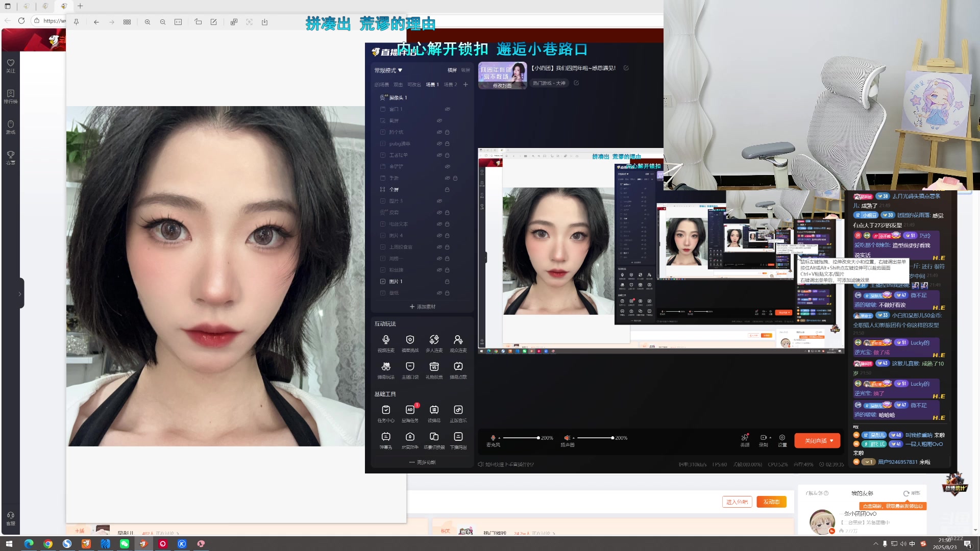Open 弹幕点歌 song request tool
Viewport: 980px width, 551px height.
pos(458,370)
